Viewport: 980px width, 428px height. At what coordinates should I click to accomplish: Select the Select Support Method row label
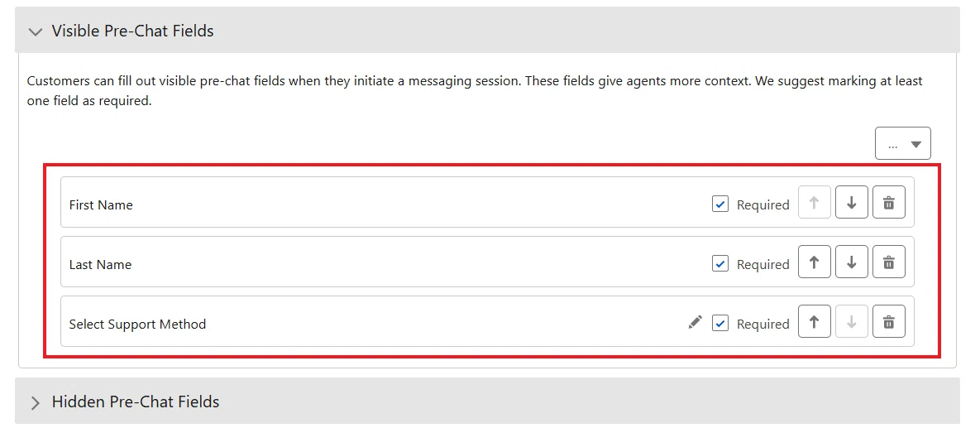point(137,325)
